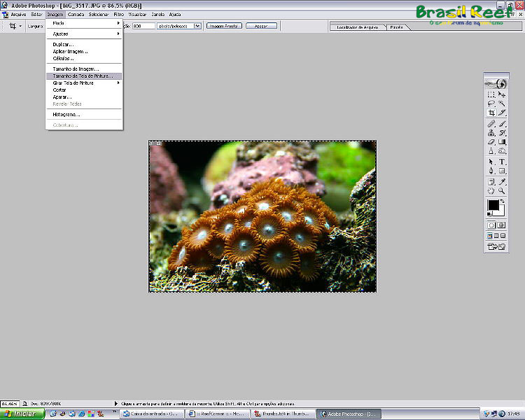Select the Type tool

(502, 161)
